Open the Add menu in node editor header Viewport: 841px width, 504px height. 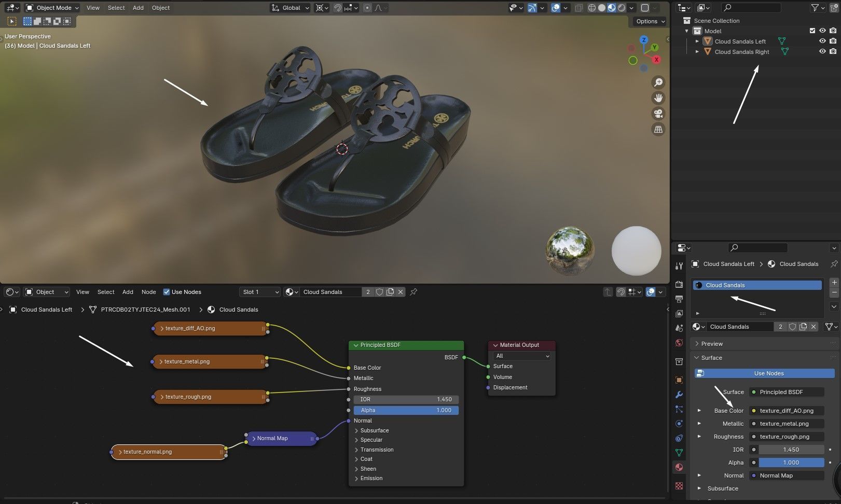(x=128, y=292)
